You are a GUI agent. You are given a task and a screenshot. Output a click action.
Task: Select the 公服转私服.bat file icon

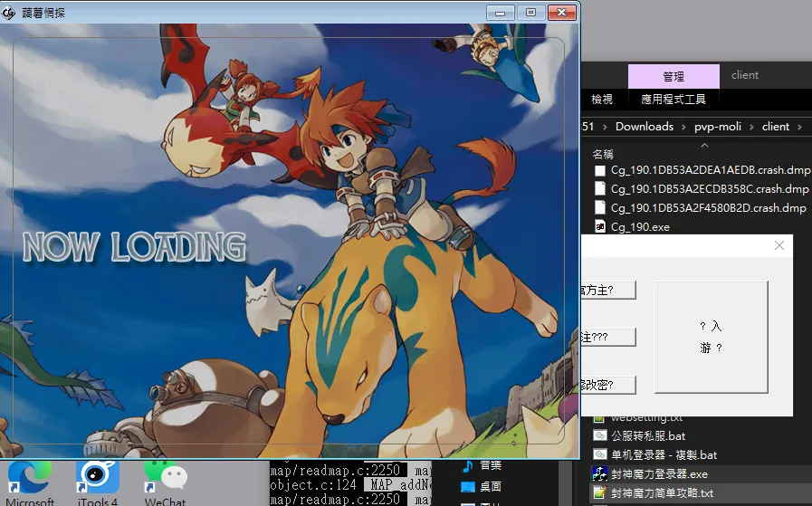(x=599, y=435)
